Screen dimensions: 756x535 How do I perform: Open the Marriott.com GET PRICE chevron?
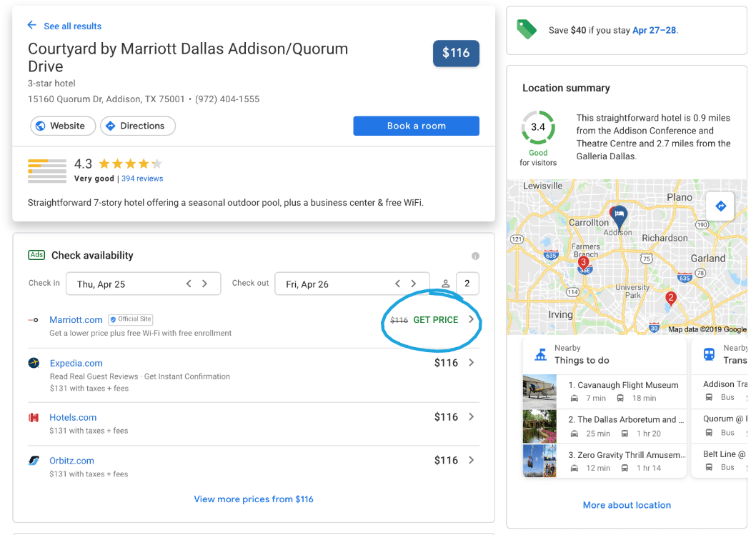pos(471,319)
